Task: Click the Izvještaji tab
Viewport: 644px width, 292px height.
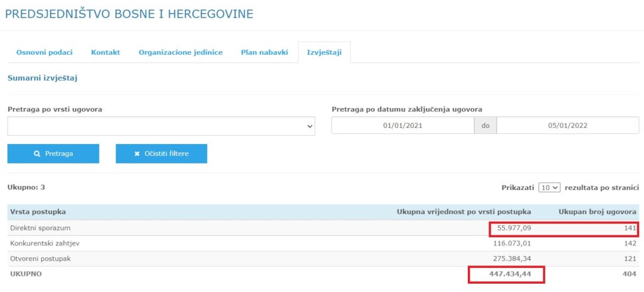Action: click(x=324, y=52)
